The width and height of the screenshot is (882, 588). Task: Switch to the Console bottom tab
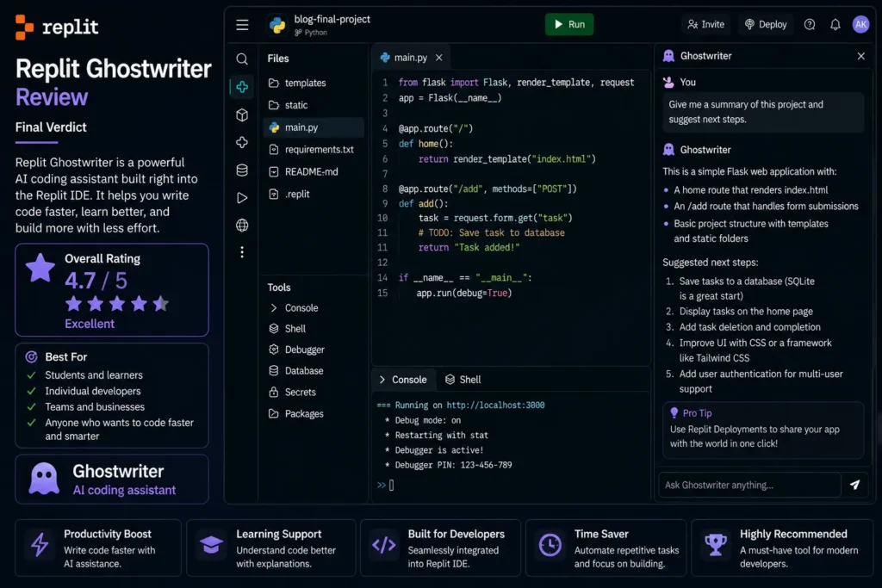[403, 380]
